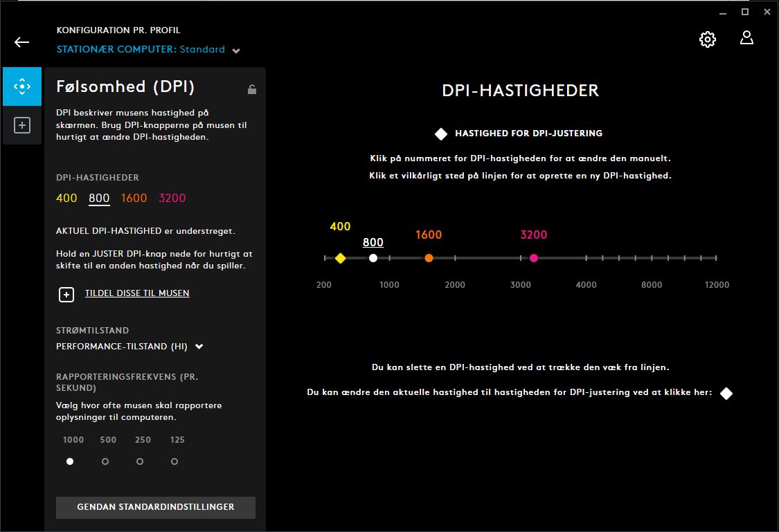Click the plus icon beside TILDEL DISSE TIL MUSEN
This screenshot has height=532, width=779.
[x=66, y=295]
